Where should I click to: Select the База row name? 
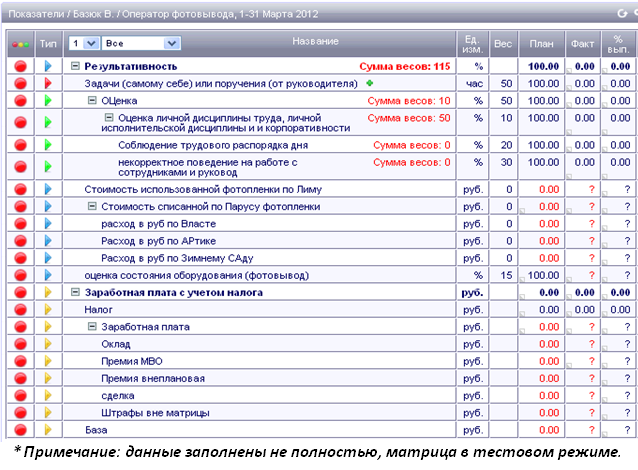pos(96,430)
